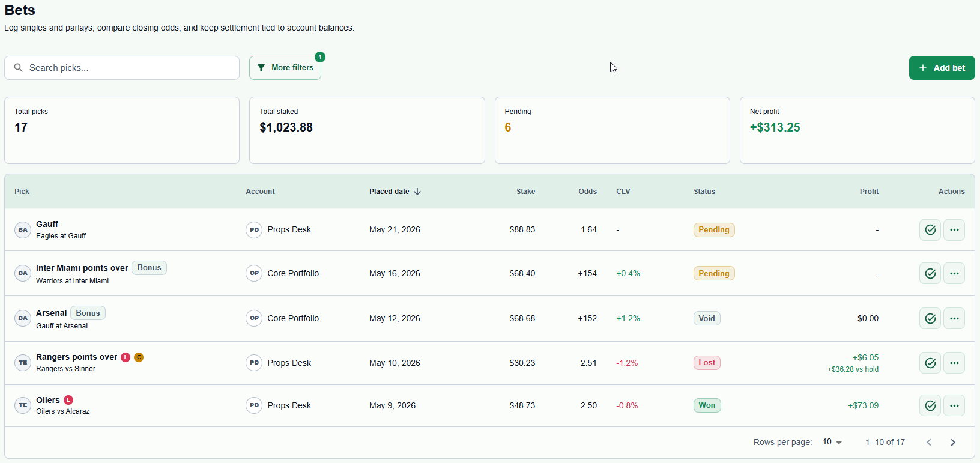Settle the Arsenal bet with checkmark icon
The image size is (980, 463).
click(930, 318)
